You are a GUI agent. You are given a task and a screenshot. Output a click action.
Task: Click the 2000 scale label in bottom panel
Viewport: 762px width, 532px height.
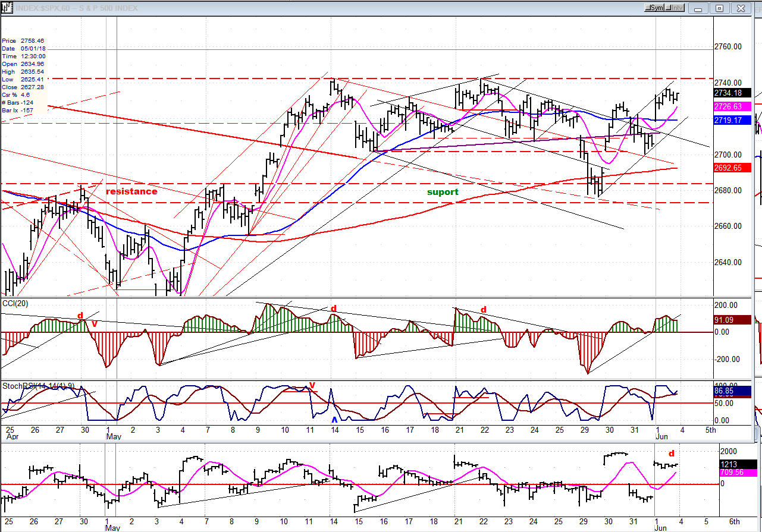pyautogui.click(x=727, y=451)
